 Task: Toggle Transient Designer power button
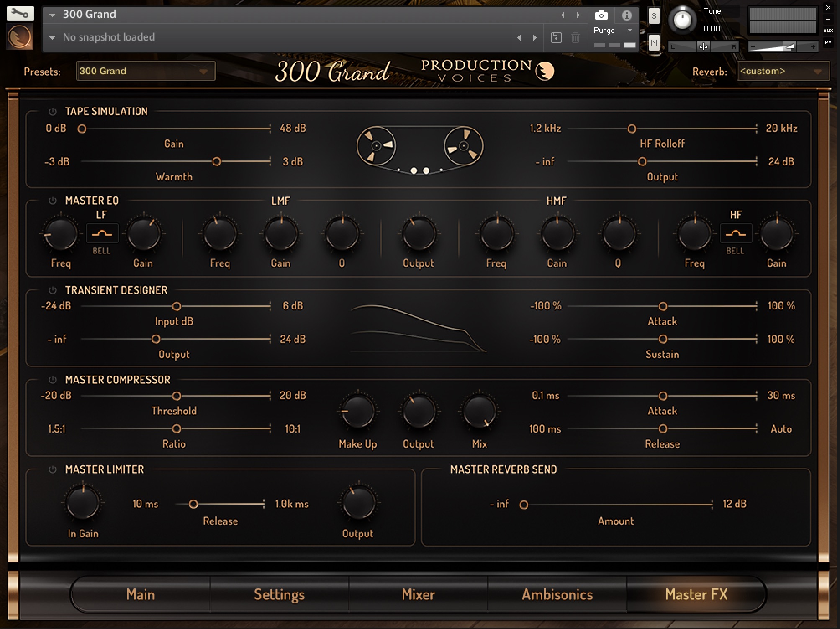(52, 290)
